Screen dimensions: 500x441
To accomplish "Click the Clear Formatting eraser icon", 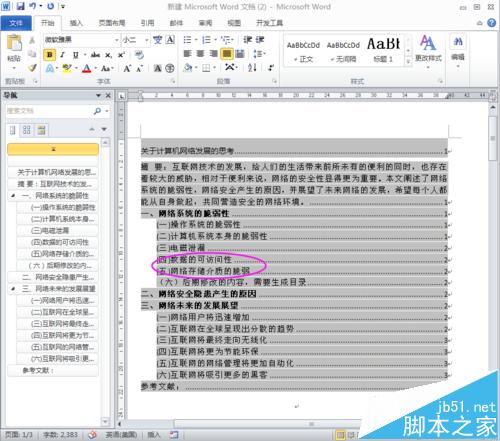I will click(139, 55).
